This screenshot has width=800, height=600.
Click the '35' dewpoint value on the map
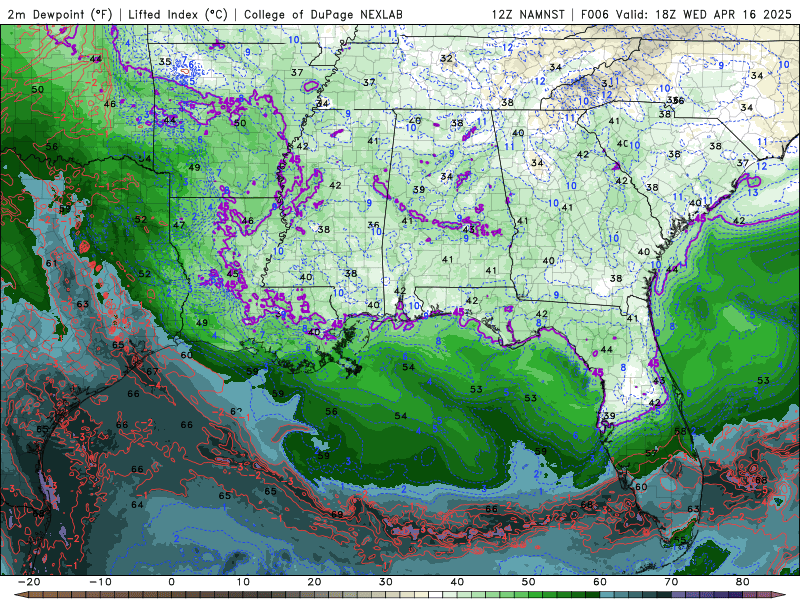point(165,62)
